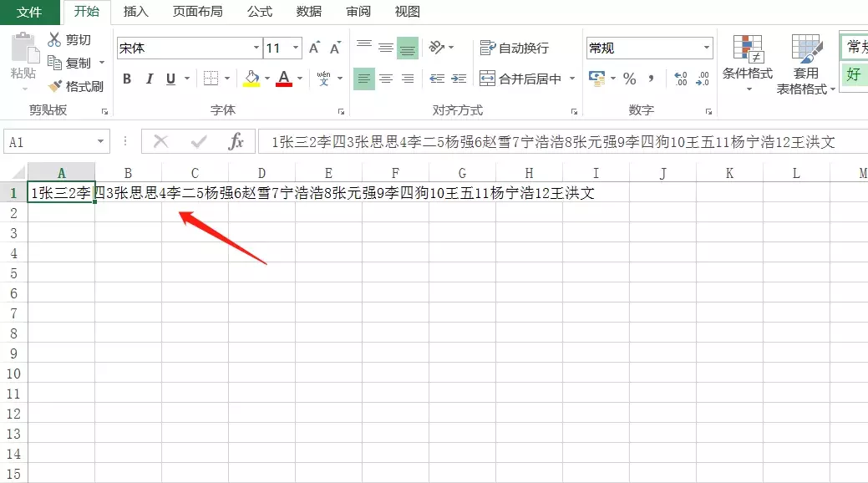Image resolution: width=868 pixels, height=483 pixels.
Task: Click the increase indent icon
Action: [x=459, y=79]
